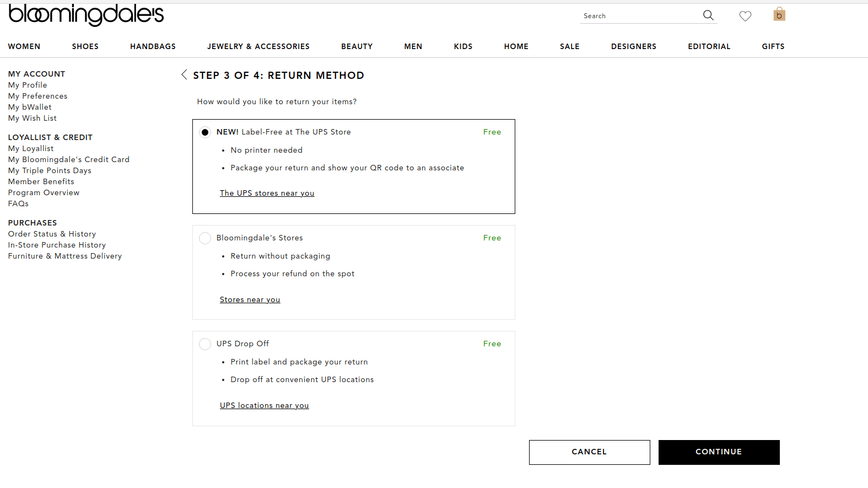
Task: Open the SALE section
Action: (x=569, y=46)
